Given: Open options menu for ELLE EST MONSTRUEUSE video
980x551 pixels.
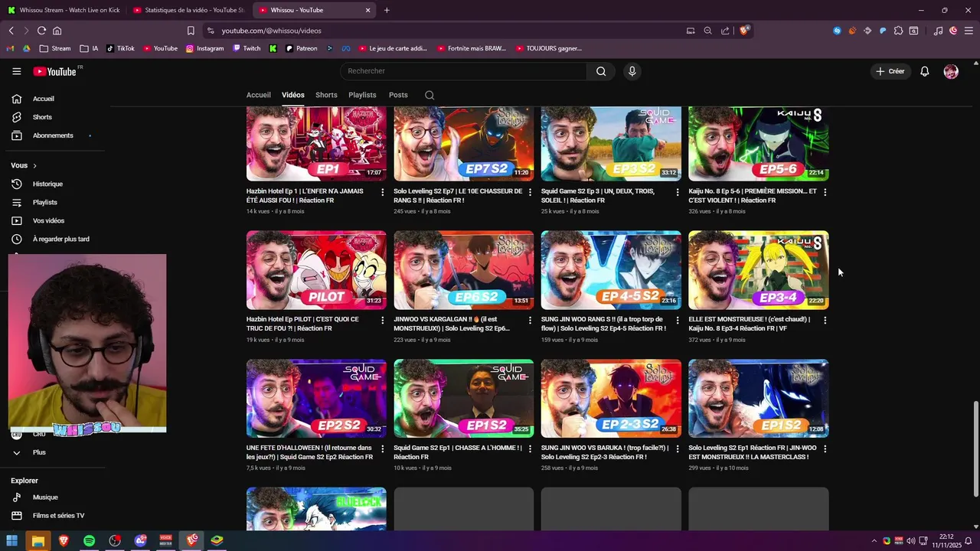Looking at the screenshot, I should click(825, 320).
